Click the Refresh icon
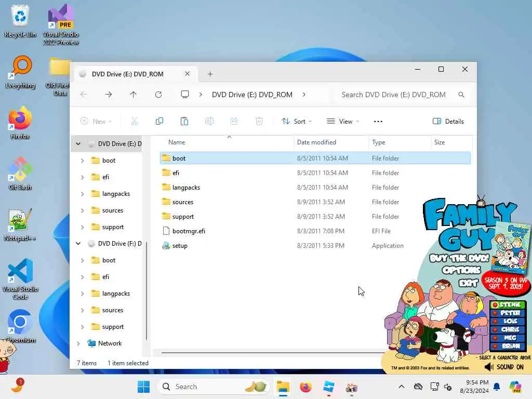 [x=158, y=95]
